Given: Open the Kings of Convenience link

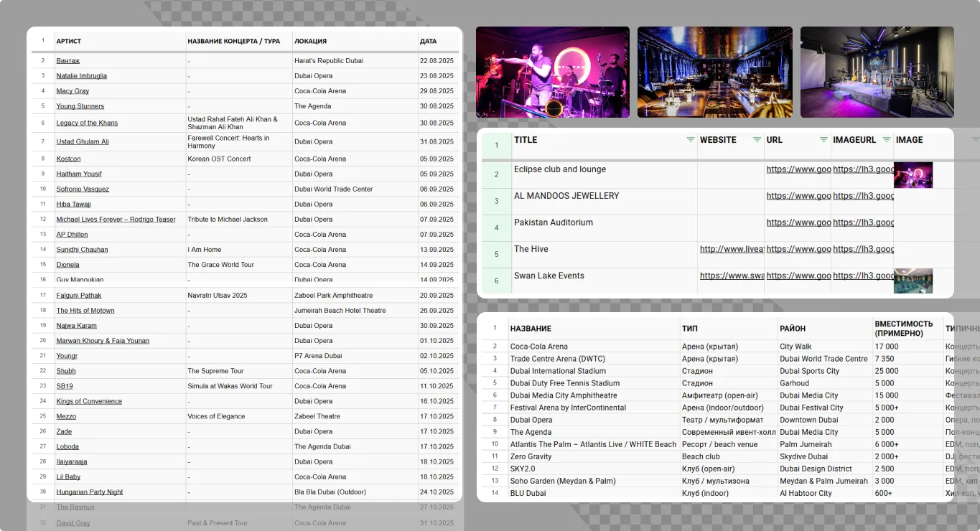Looking at the screenshot, I should (89, 401).
